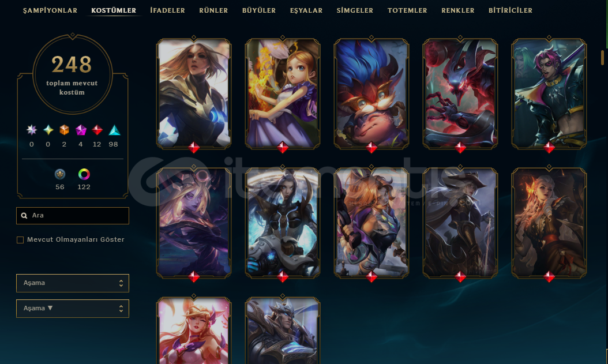The height and width of the screenshot is (364, 608).
Task: Click the magenta Legendary rarity gem icon
Action: pyautogui.click(x=81, y=130)
